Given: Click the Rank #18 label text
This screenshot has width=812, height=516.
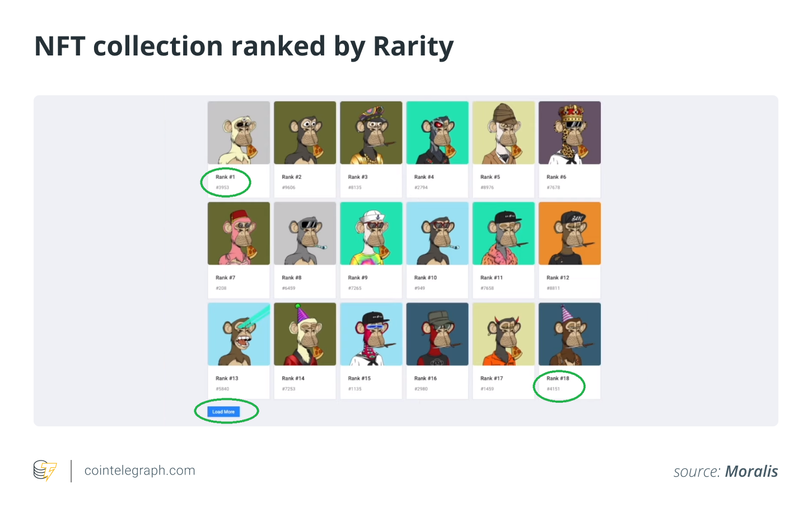Looking at the screenshot, I should coord(558,379).
